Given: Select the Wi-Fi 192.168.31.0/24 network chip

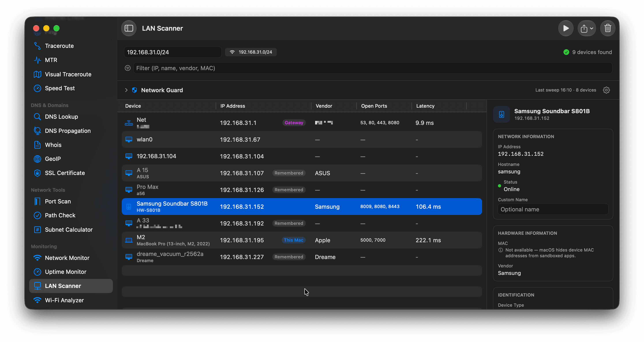Looking at the screenshot, I should coord(251,52).
